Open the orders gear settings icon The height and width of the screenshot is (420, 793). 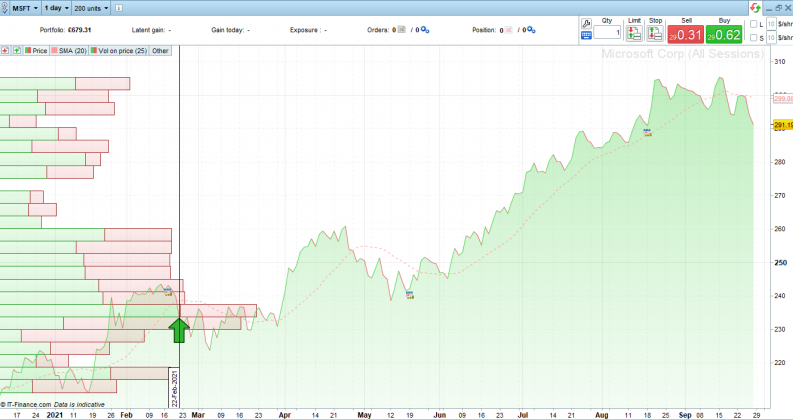[x=425, y=30]
